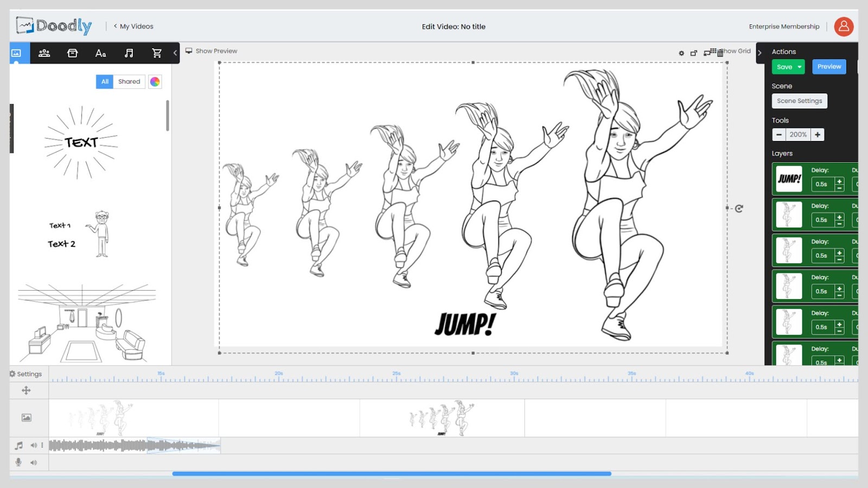This screenshot has height=488, width=868.
Task: Collapse the right Actions panel chevron
Action: [x=760, y=53]
